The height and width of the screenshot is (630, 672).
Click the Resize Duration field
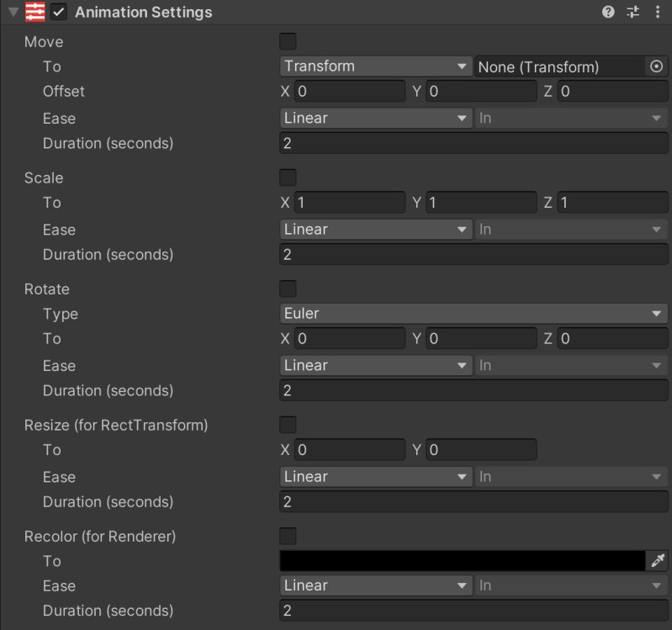pos(474,502)
